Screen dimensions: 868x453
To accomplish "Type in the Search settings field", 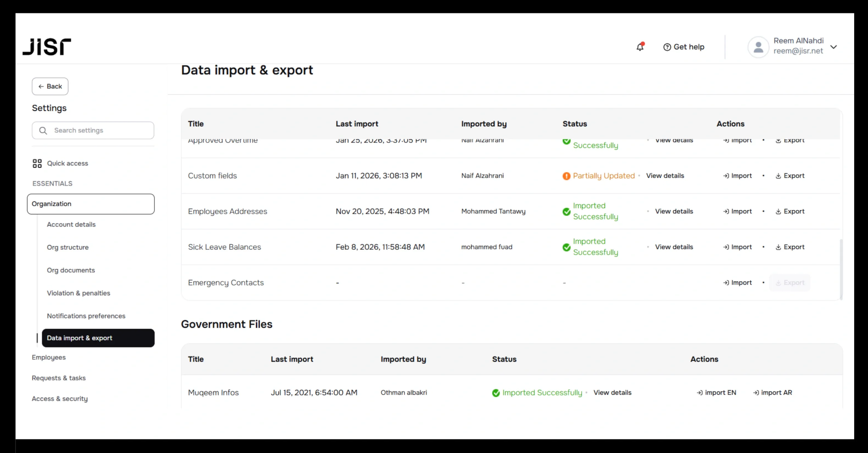I will click(x=93, y=130).
